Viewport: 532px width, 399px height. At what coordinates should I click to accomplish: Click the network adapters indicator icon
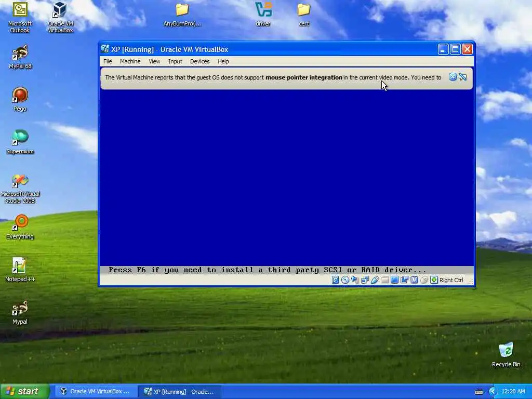365,280
